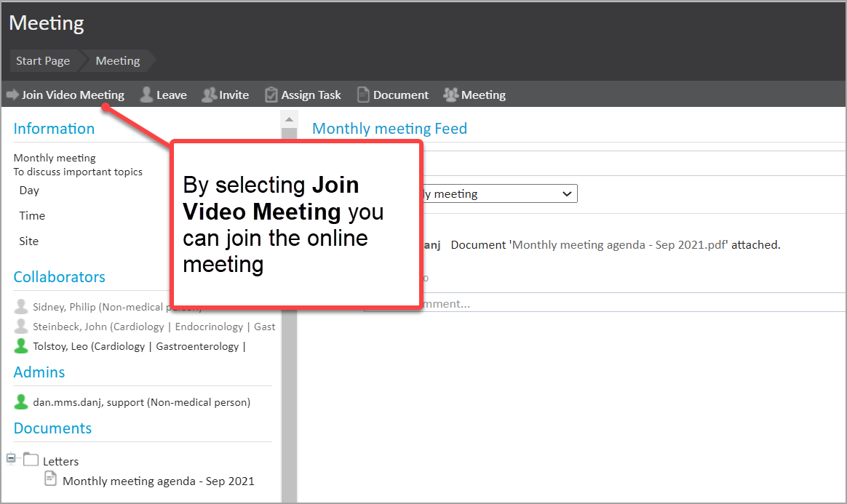Click the Document page icon in toolbar
This screenshot has height=504, width=847.
[x=364, y=95]
